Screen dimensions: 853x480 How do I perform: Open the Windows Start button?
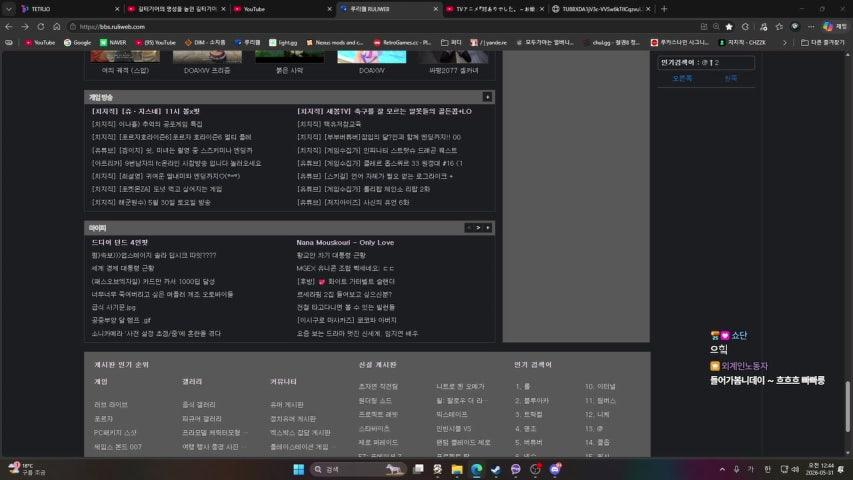tap(299, 469)
